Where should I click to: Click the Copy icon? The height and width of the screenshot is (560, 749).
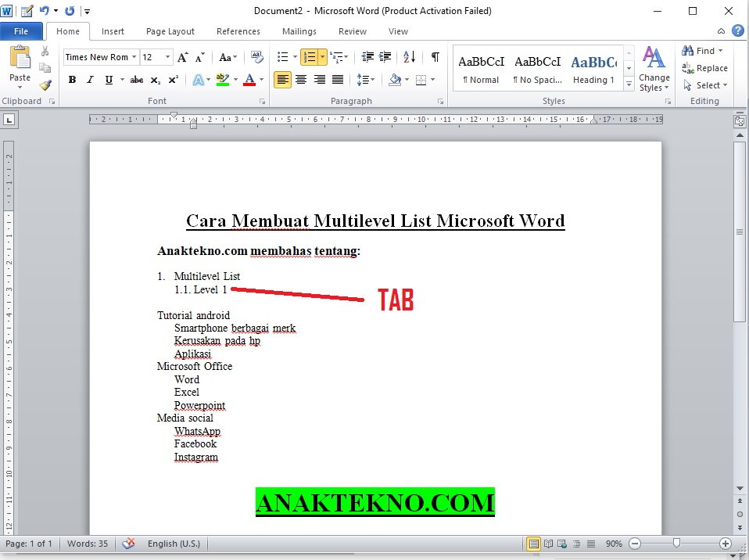click(x=45, y=68)
